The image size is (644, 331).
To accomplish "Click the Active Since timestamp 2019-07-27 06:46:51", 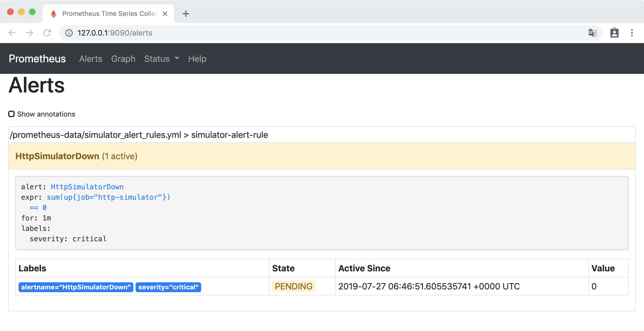I will pos(429,286).
